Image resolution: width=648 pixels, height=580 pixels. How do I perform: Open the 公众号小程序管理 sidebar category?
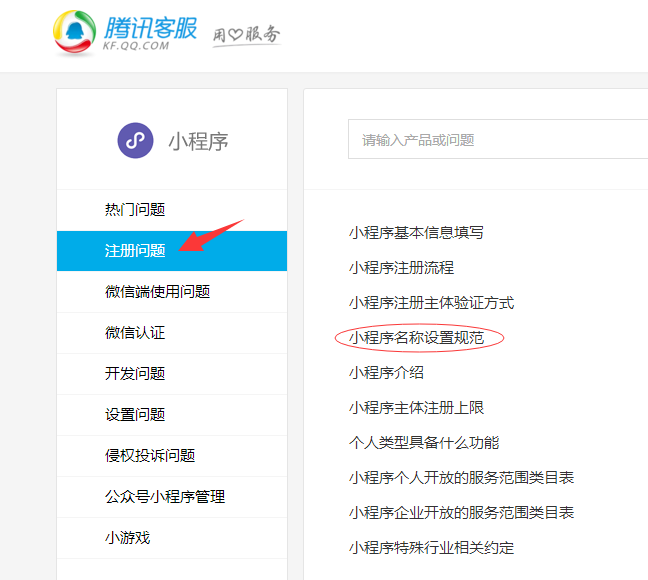tap(172, 496)
